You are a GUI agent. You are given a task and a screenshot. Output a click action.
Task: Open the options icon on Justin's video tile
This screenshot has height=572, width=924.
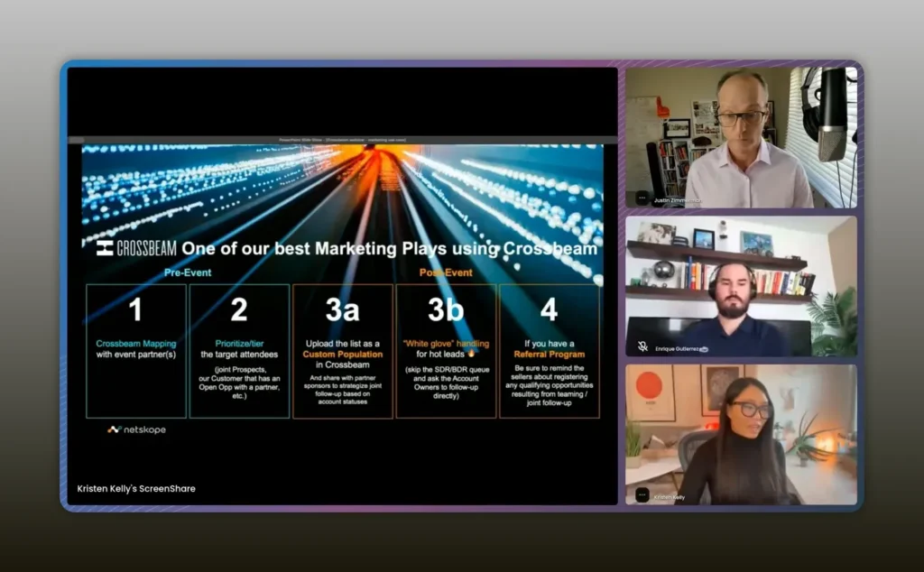[x=642, y=198]
